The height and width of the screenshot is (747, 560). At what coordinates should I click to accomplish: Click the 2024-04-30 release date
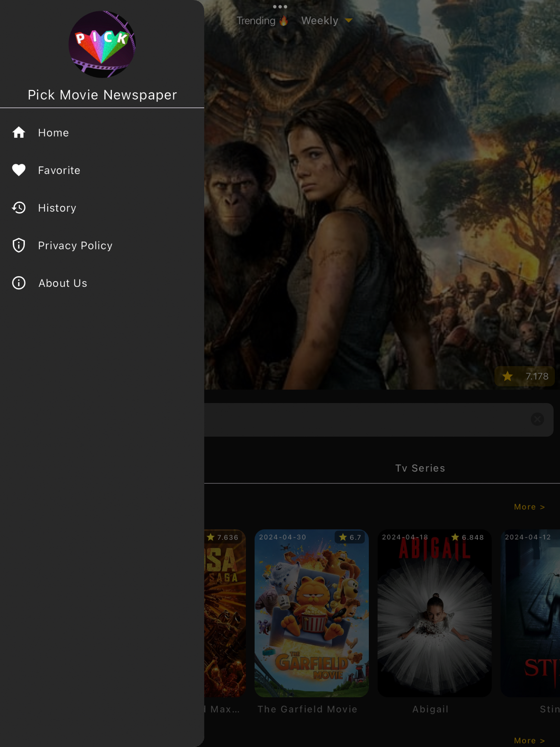pos(282,537)
